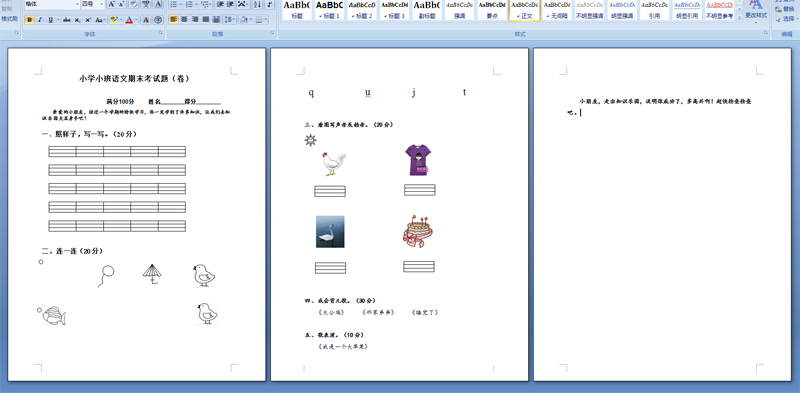Click the text highlight color icon
Screen dimensions: 800x393
114,19
